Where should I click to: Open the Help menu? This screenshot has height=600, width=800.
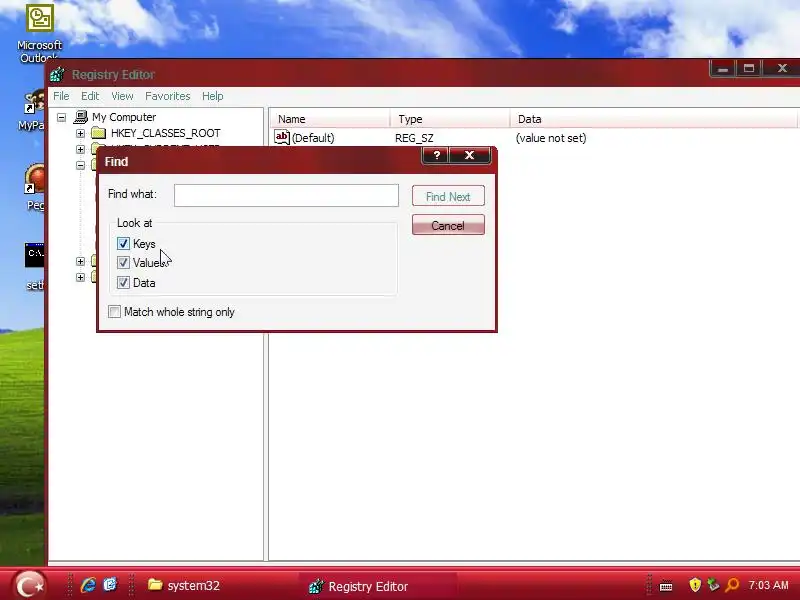pos(212,96)
